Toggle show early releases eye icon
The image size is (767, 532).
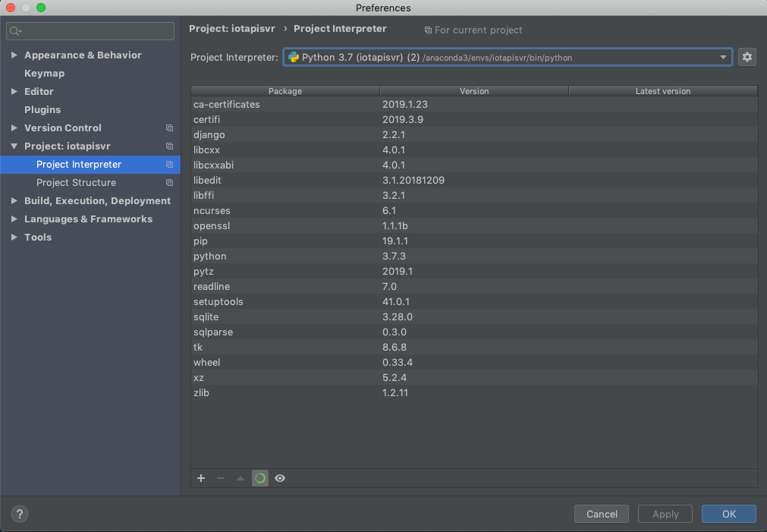tap(280, 478)
